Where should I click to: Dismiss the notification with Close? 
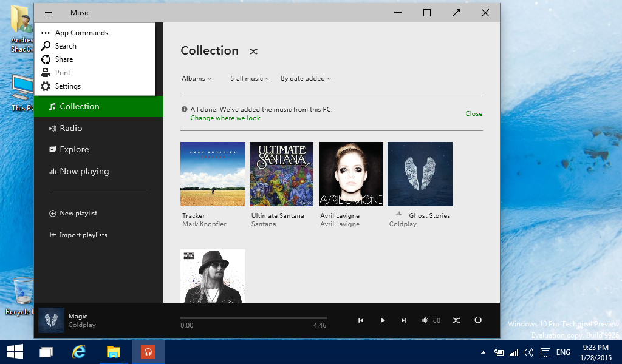(474, 113)
